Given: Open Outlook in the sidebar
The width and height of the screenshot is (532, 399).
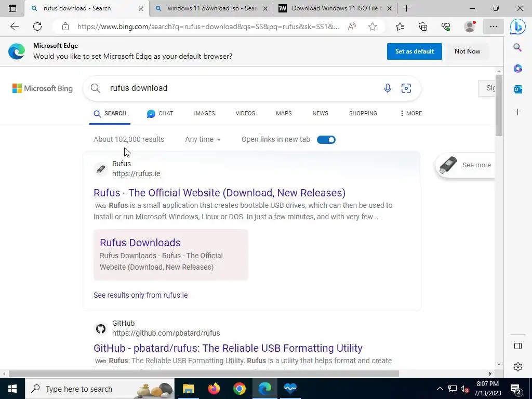Looking at the screenshot, I should [518, 89].
